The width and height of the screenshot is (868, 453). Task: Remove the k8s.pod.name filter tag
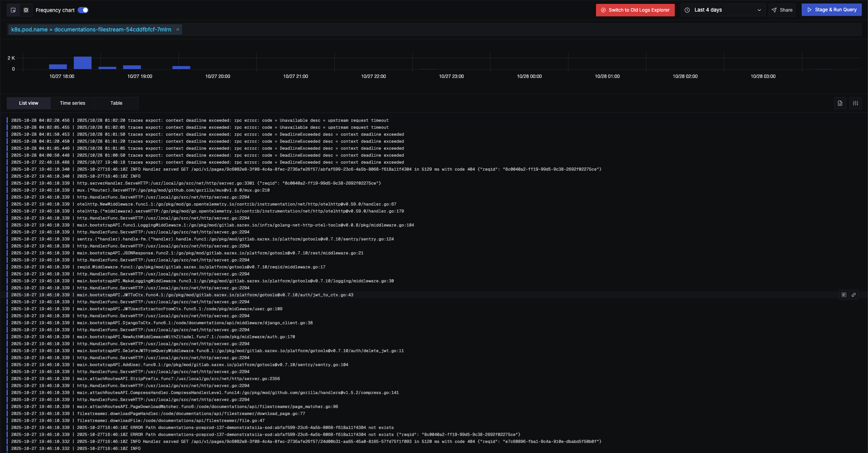tap(178, 29)
